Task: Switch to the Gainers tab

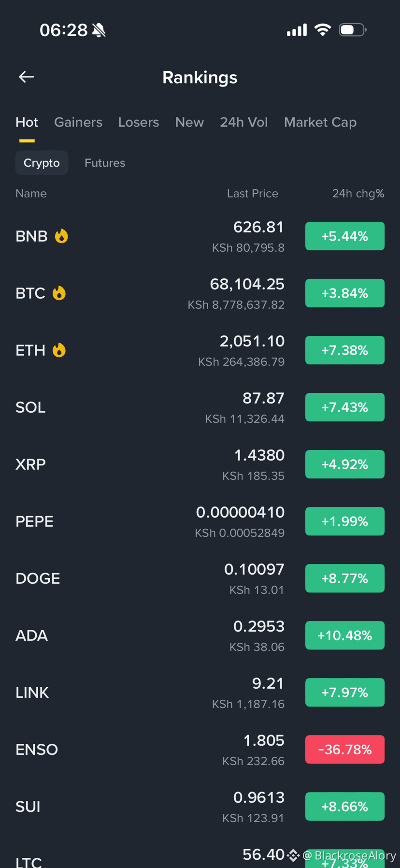Action: (78, 122)
